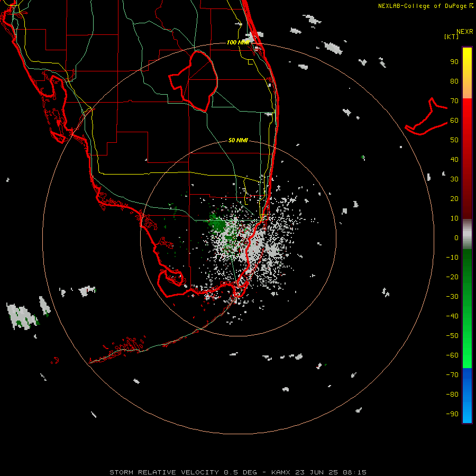
Task: Click the NEXLAB-College of DuPage header text
Action: click(422, 6)
